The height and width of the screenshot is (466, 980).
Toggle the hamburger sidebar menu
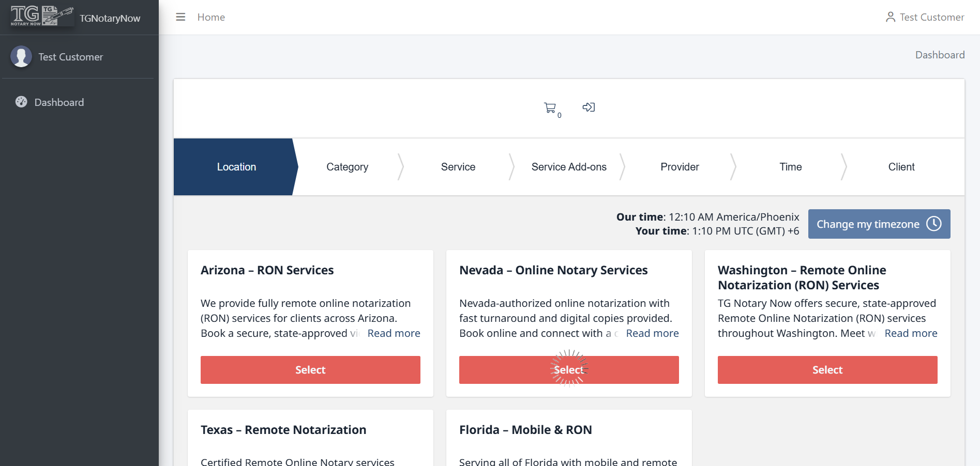[x=180, y=17]
